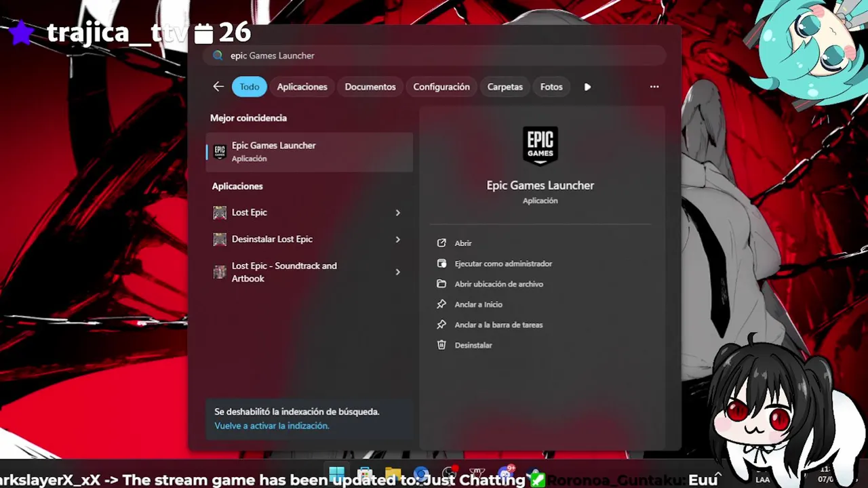868x488 pixels.
Task: Show more filter tabs with play arrow
Action: coord(587,87)
